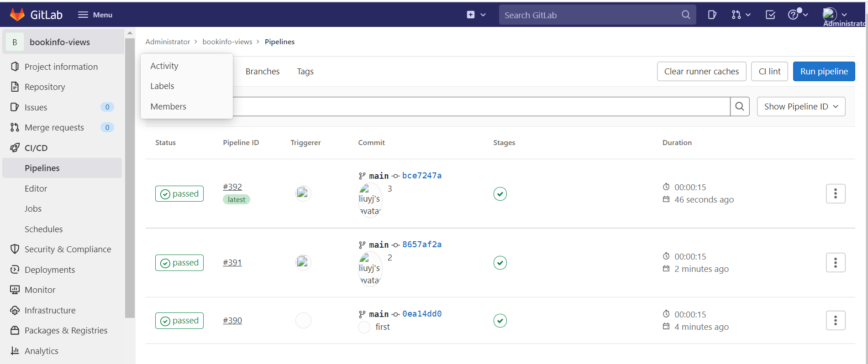
Task: Open the Jobs page in sidebar
Action: pyautogui.click(x=33, y=208)
